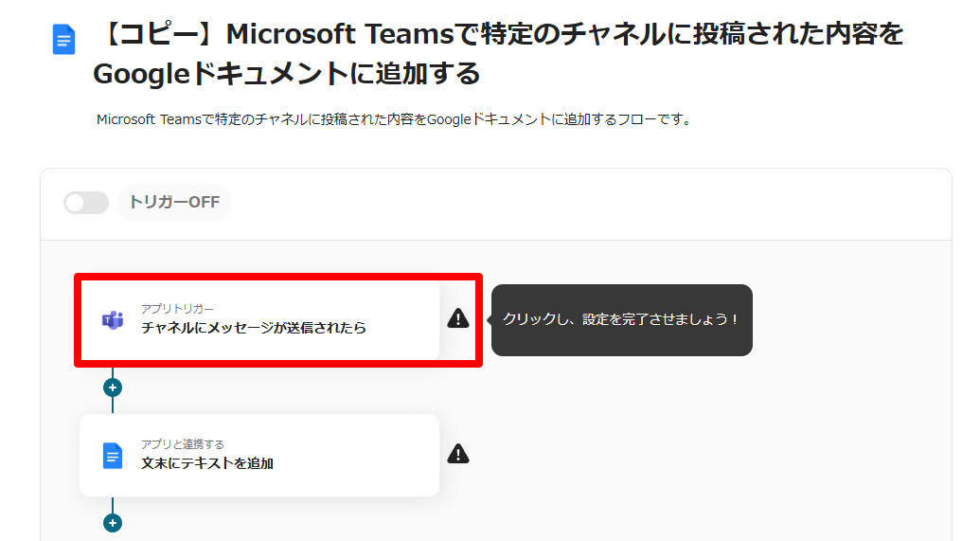Viewport: 980px width, 541px height.
Task: Click the tooltip's pointer arrow near warning icon
Action: coord(489,320)
